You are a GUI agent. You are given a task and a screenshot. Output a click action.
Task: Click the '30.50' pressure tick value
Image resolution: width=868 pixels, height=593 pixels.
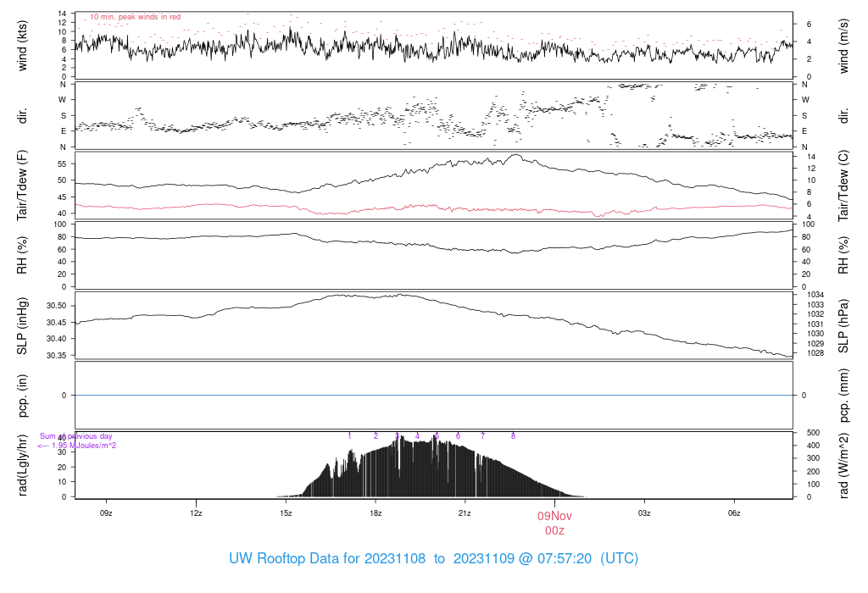tap(56, 306)
